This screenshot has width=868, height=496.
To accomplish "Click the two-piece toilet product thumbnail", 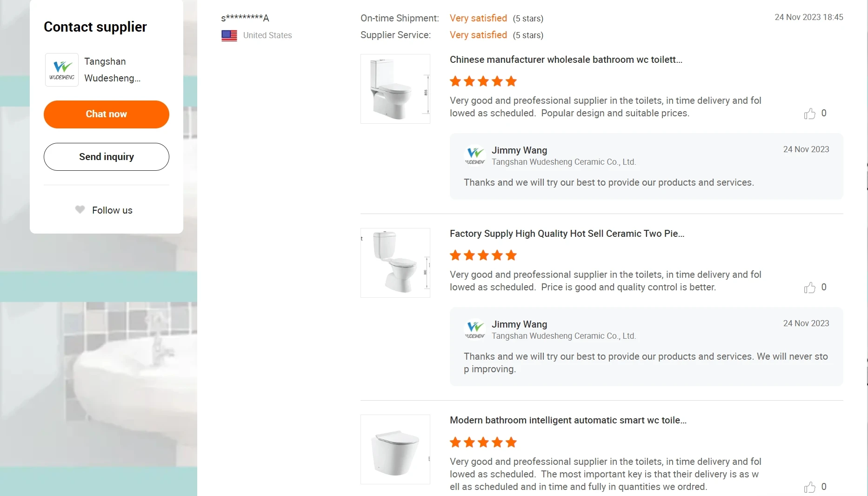I will [x=395, y=263].
